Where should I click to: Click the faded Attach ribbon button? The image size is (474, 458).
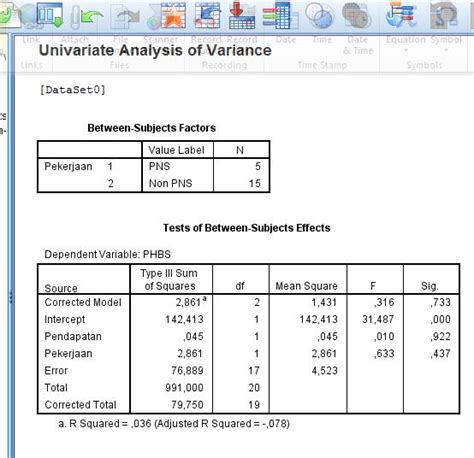coord(75,40)
